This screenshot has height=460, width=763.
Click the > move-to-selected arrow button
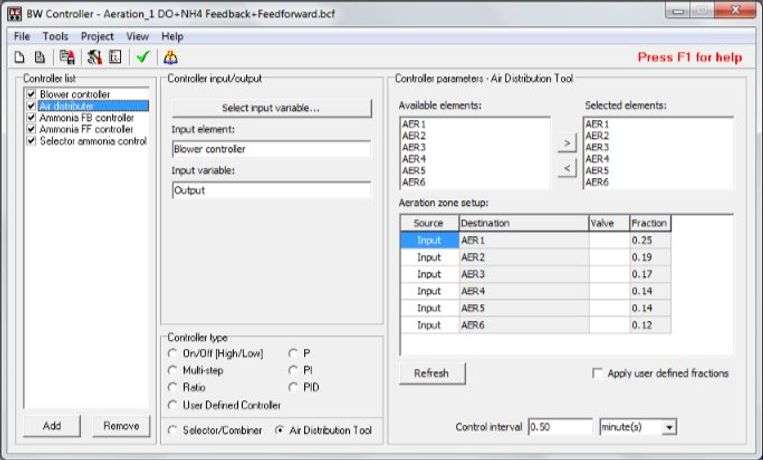point(567,143)
